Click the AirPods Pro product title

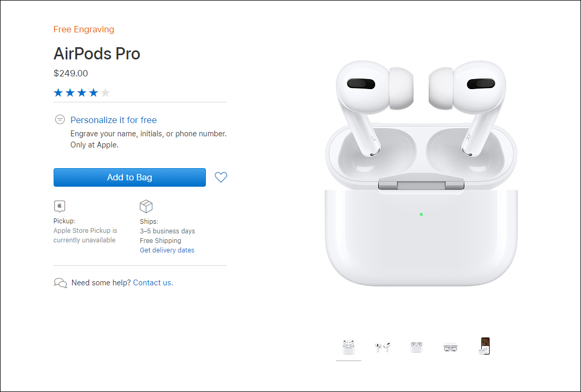97,54
